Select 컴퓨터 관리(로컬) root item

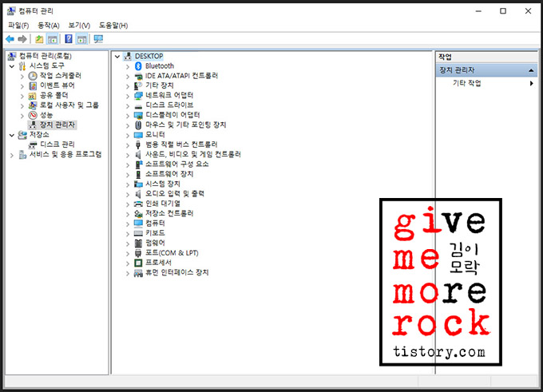pyautogui.click(x=46, y=56)
